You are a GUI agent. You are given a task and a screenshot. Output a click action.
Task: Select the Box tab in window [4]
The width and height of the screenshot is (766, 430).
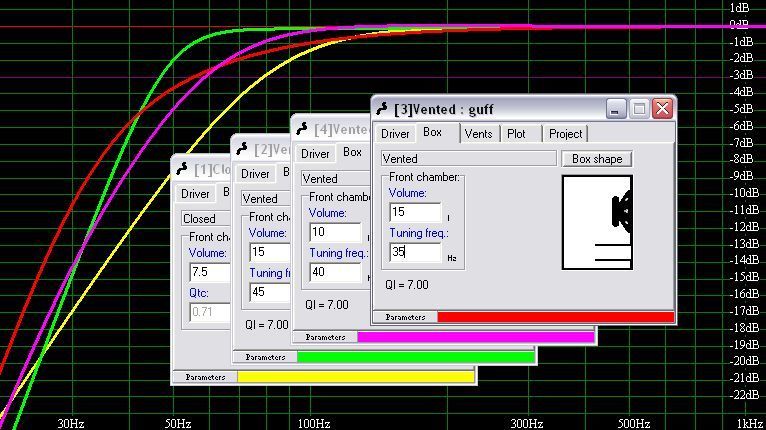(x=352, y=152)
